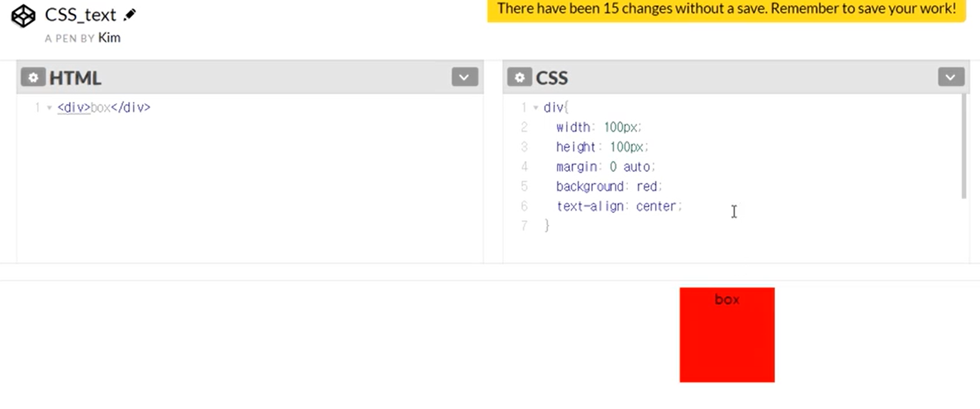Click the closing brace on CSS line 7
The width and height of the screenshot is (980, 409).
tap(547, 226)
